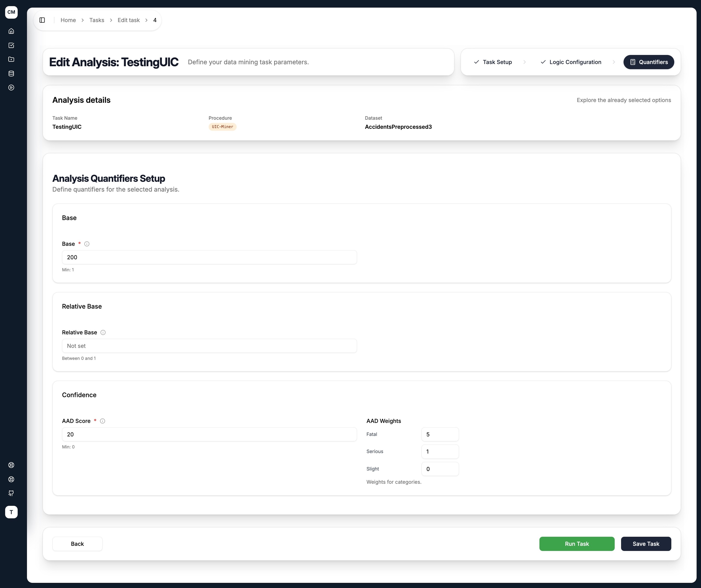Click the Edit task breadcrumb
701x588 pixels.
tap(128, 20)
